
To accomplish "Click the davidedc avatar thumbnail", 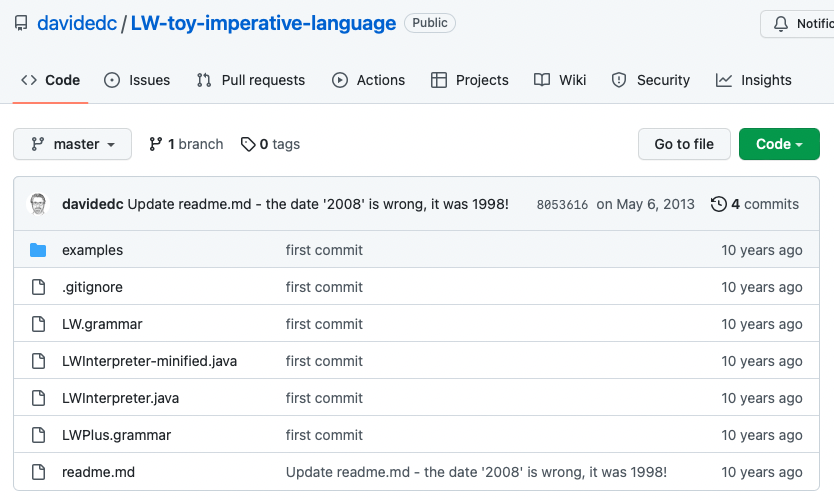I will 38,204.
